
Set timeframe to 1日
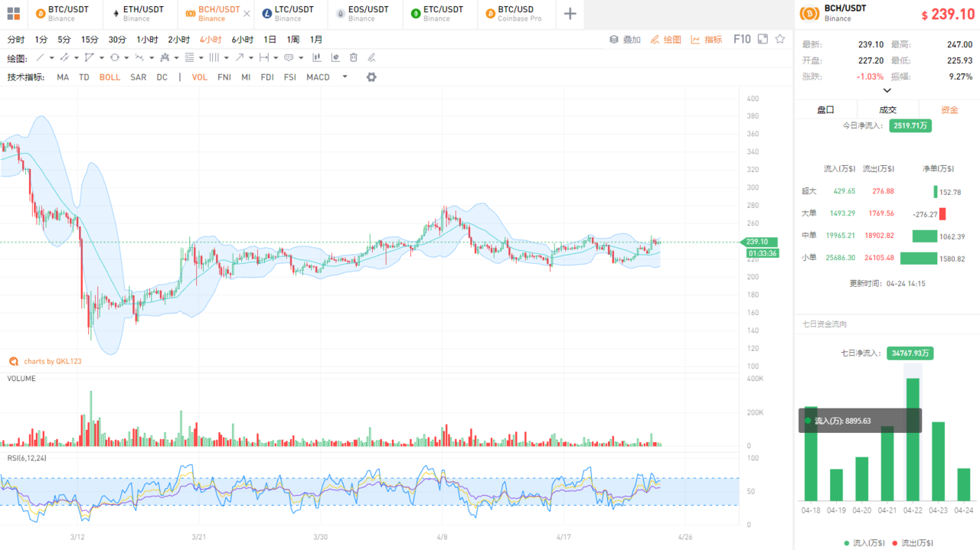[x=269, y=40]
